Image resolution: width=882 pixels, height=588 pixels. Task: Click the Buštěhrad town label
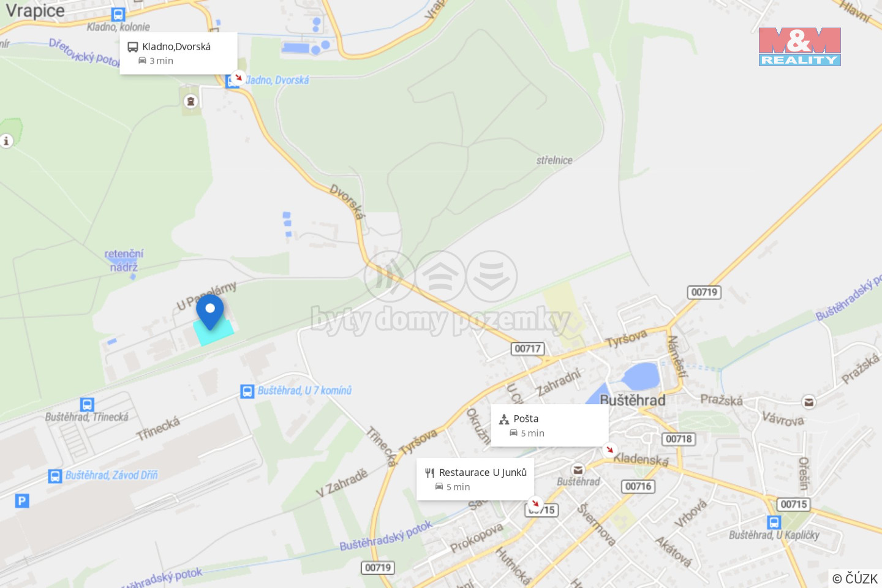(x=632, y=400)
